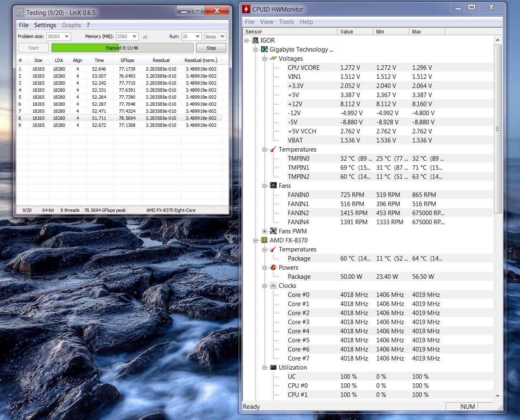The height and width of the screenshot is (420, 520).
Task: Open the Problem size dropdown in LinX
Action: click(x=67, y=37)
